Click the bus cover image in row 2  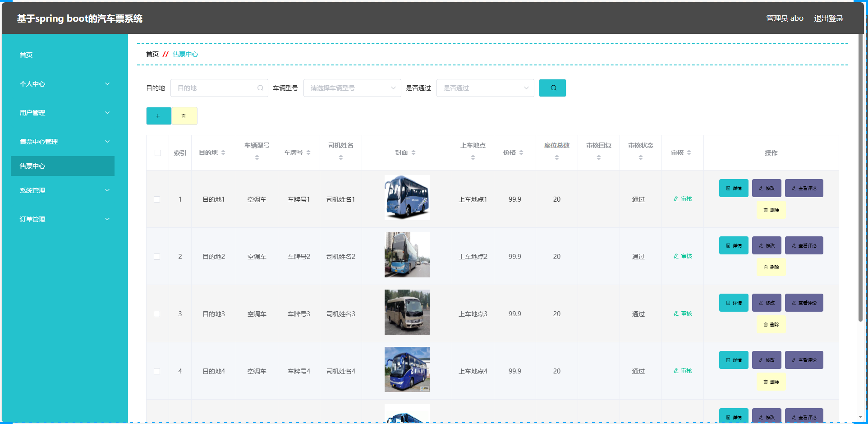coord(407,255)
